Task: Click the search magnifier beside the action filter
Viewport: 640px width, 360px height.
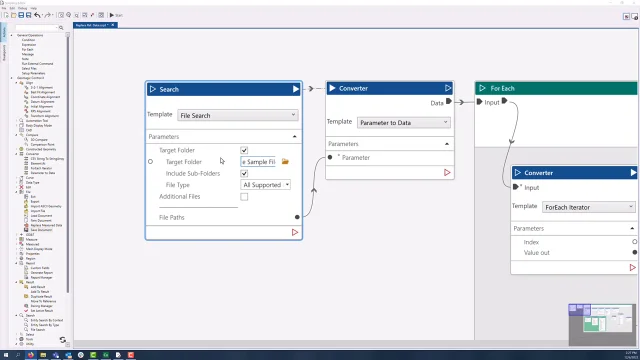Action: (x=61, y=28)
